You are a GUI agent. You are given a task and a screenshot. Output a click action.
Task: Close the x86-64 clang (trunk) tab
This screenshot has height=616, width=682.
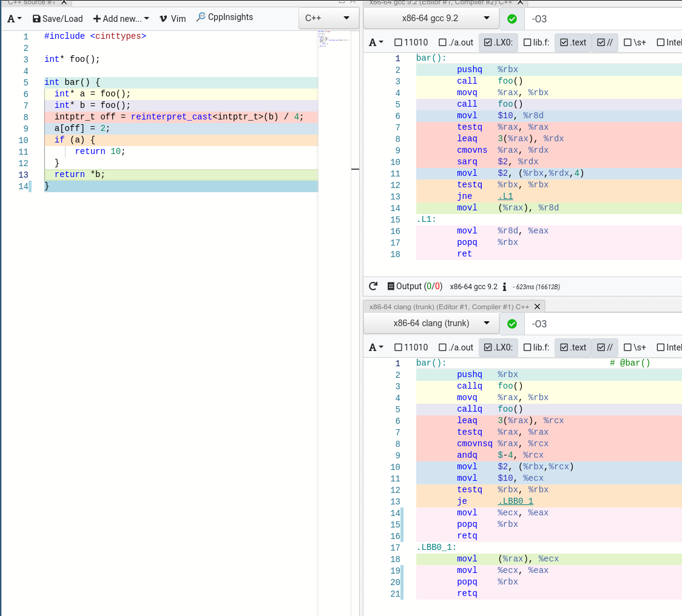[537, 307]
